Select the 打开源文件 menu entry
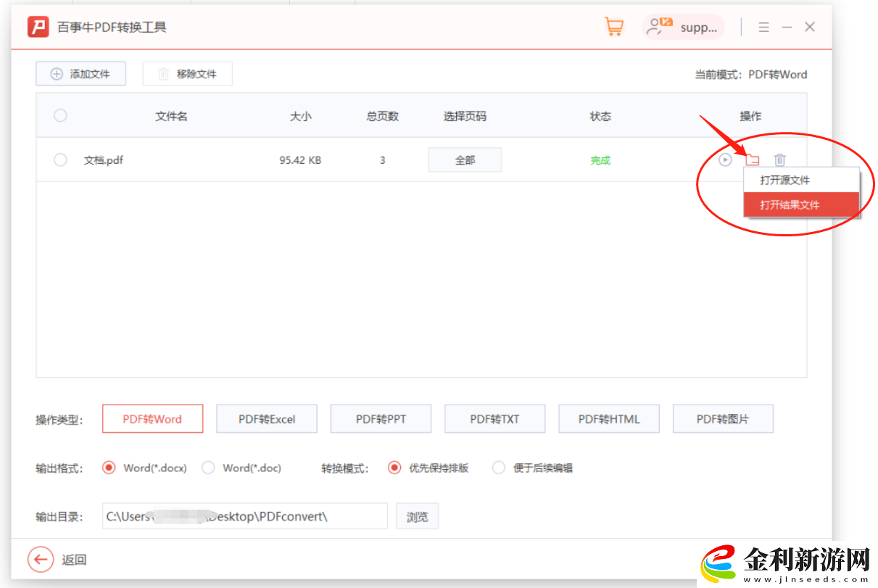 [x=801, y=180]
